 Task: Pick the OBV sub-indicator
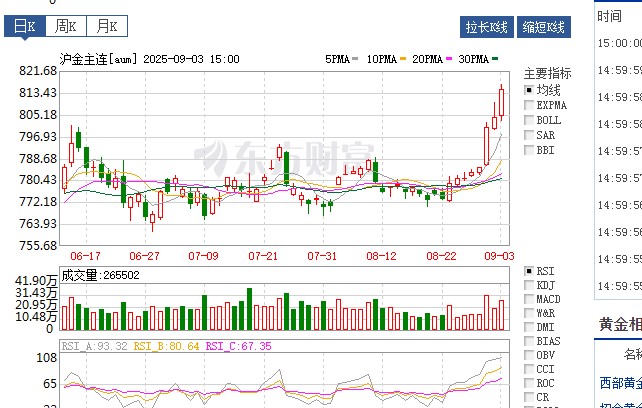click(529, 355)
